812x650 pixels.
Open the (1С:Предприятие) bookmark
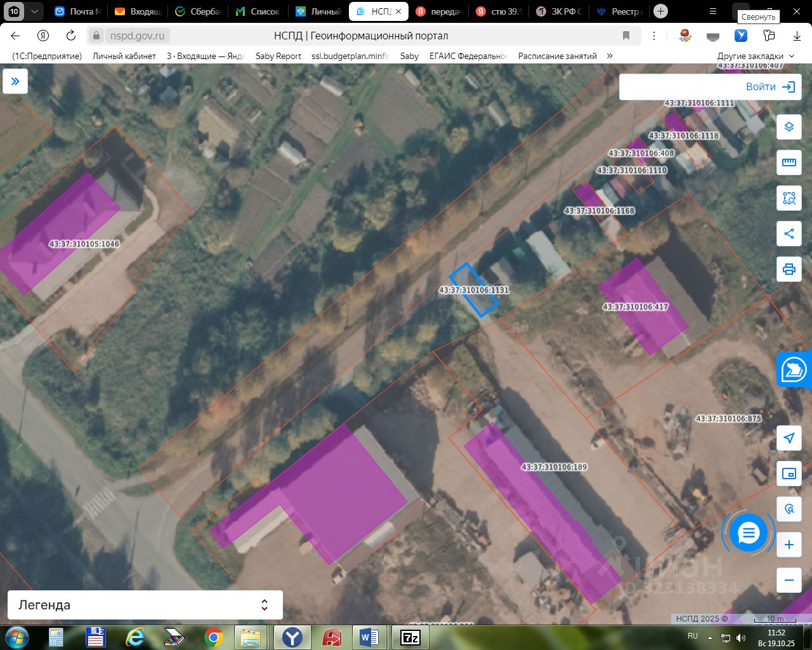coord(47,56)
